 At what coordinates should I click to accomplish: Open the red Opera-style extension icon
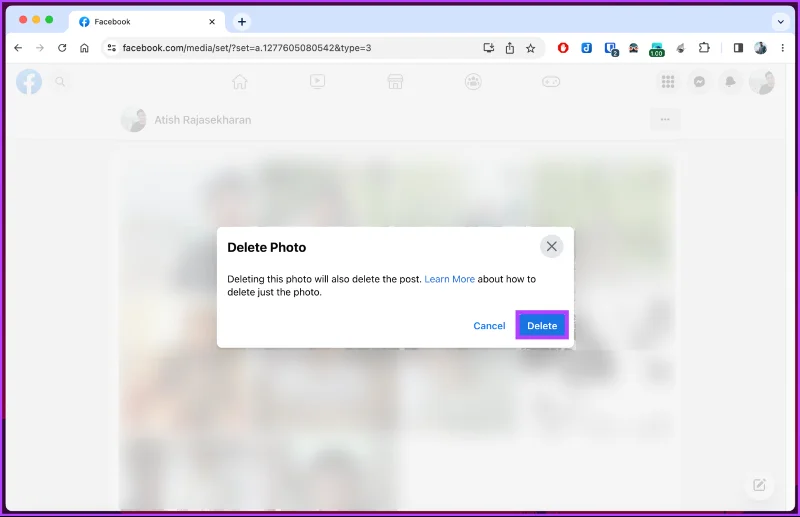click(x=563, y=48)
